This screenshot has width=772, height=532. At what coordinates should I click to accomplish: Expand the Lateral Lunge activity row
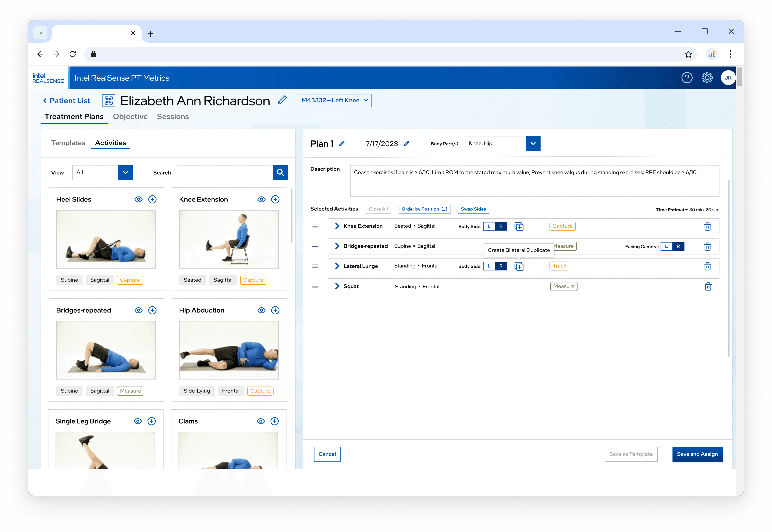tap(337, 266)
